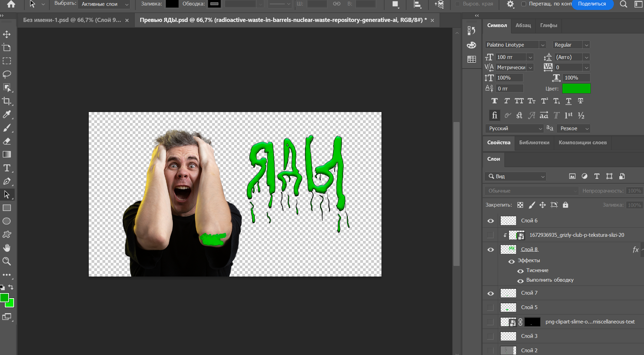Select the Move tool
The image size is (644, 355).
click(x=7, y=34)
